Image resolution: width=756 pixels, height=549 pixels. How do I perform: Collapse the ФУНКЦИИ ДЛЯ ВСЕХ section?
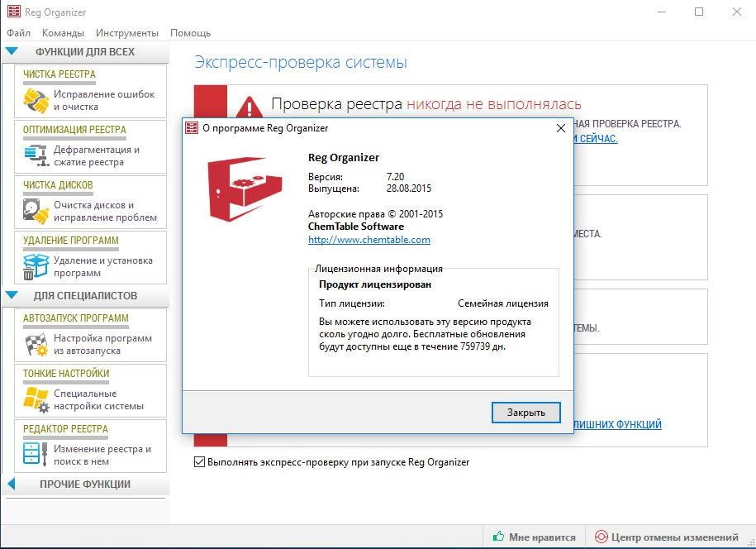pyautogui.click(x=12, y=51)
